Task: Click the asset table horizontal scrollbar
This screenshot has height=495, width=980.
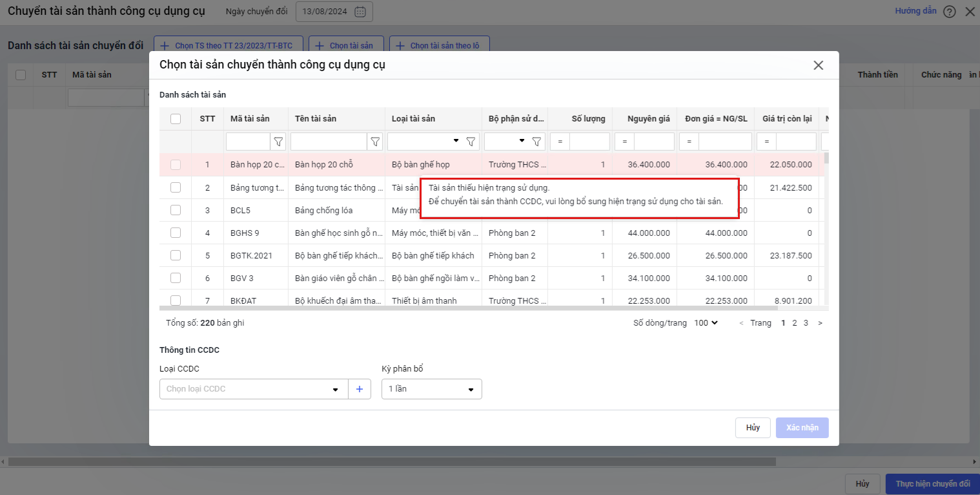Action: pos(452,308)
